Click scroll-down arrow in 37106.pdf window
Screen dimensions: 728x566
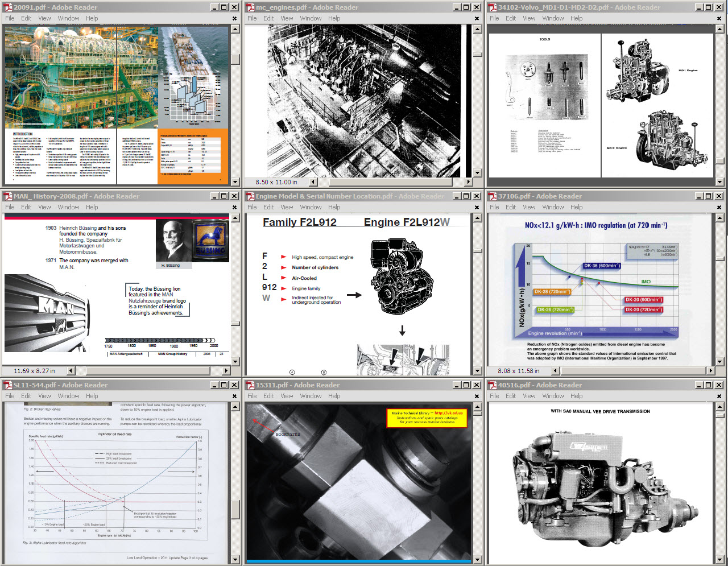click(719, 361)
